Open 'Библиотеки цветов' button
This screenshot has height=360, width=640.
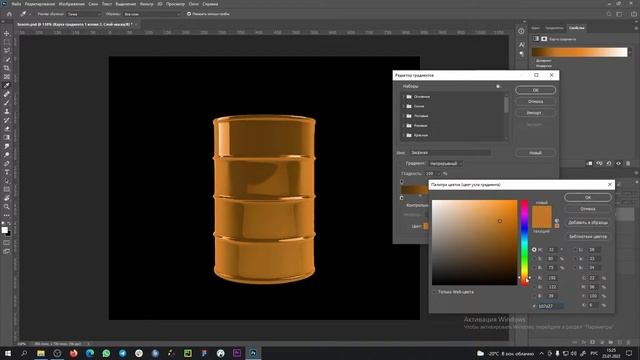click(588, 236)
